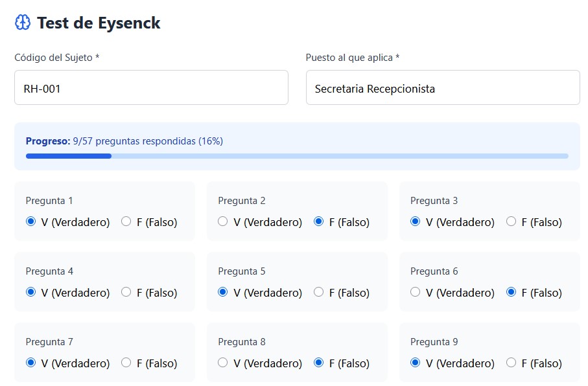Click the blue progress bar
The image size is (588, 386).
(x=297, y=156)
